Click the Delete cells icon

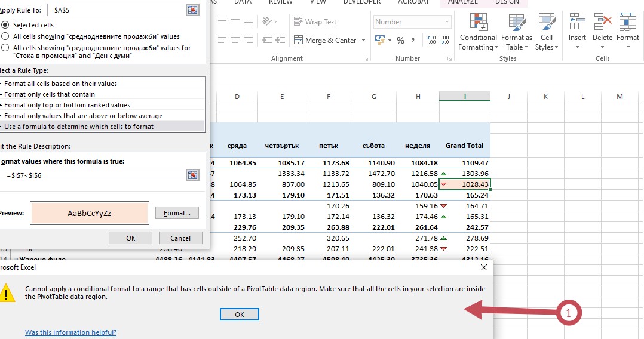[x=602, y=23]
